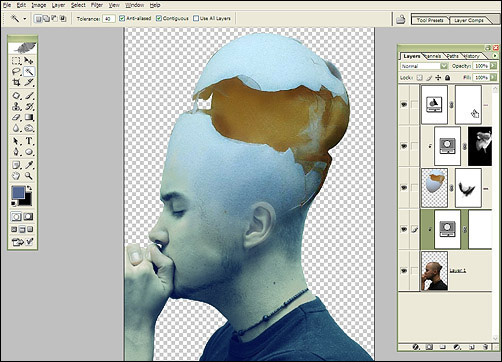Open the Layer menu
The image size is (502, 362).
tap(58, 5)
